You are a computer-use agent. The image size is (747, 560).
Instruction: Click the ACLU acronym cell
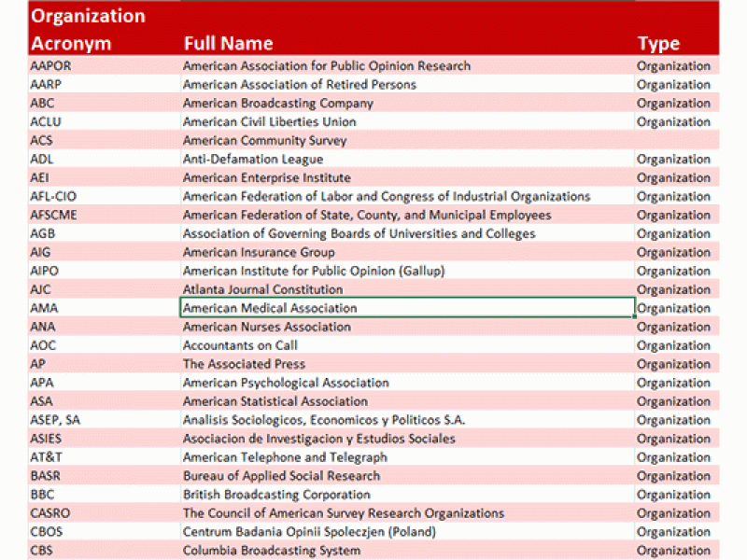(x=104, y=121)
